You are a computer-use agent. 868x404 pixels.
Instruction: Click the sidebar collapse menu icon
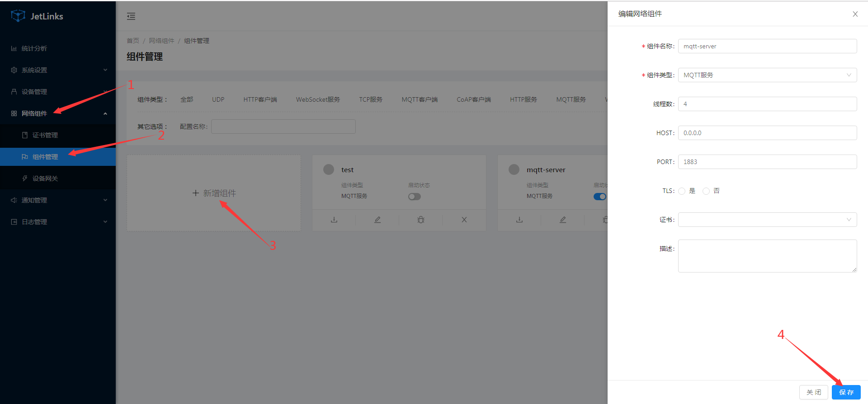click(131, 16)
